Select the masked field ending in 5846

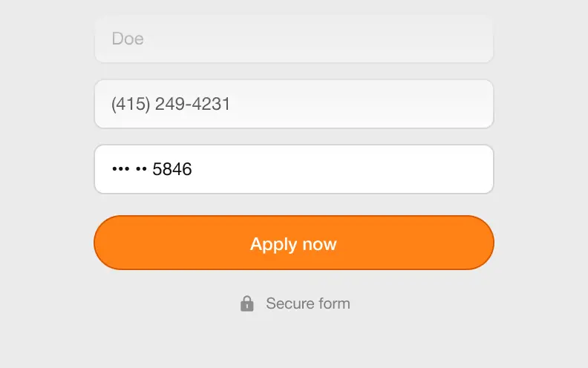pyautogui.click(x=294, y=169)
